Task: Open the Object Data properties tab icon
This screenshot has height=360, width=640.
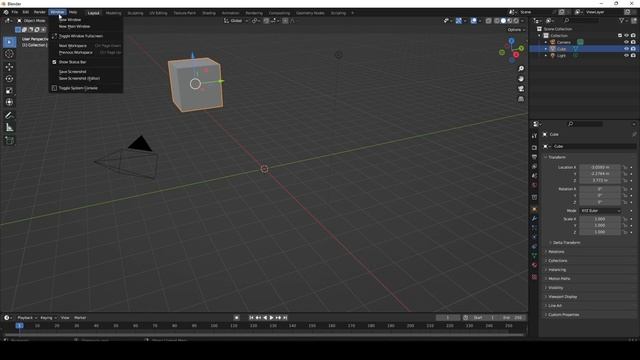Action: coord(534,256)
